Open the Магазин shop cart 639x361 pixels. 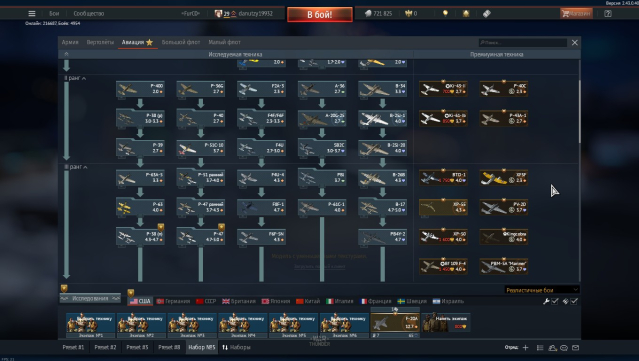[576, 13]
